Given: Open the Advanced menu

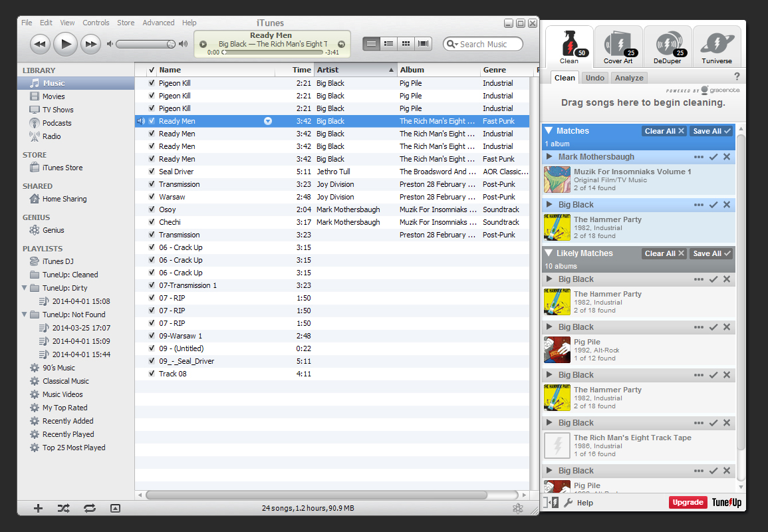Looking at the screenshot, I should coord(158,23).
